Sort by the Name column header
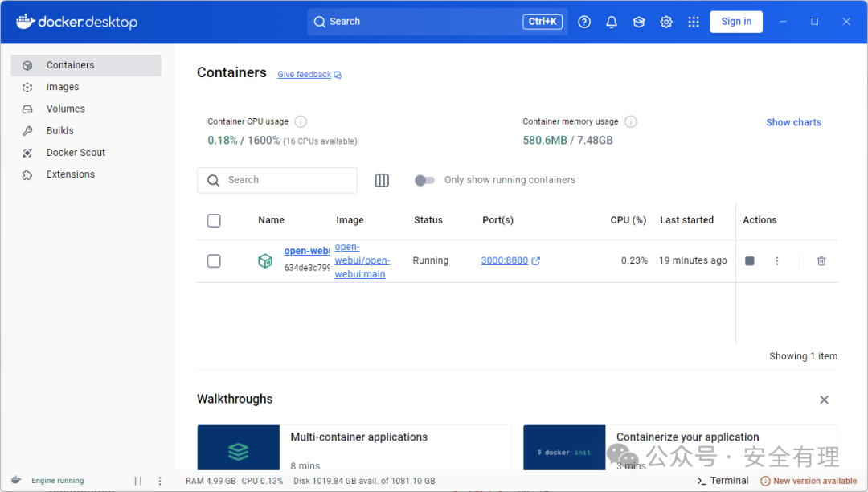This screenshot has width=868, height=492. pos(272,220)
